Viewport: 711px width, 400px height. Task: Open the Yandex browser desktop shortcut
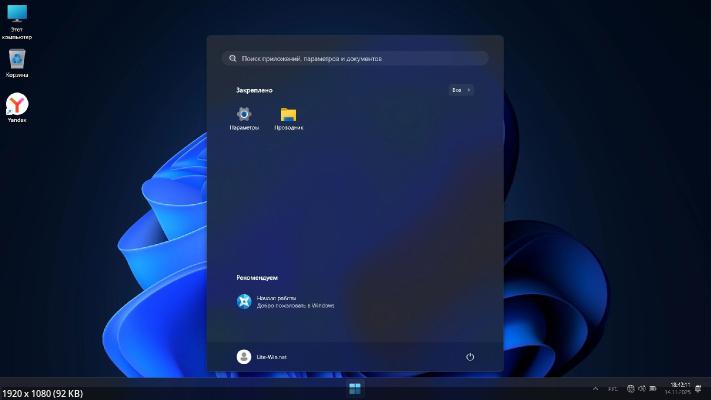pos(17,105)
